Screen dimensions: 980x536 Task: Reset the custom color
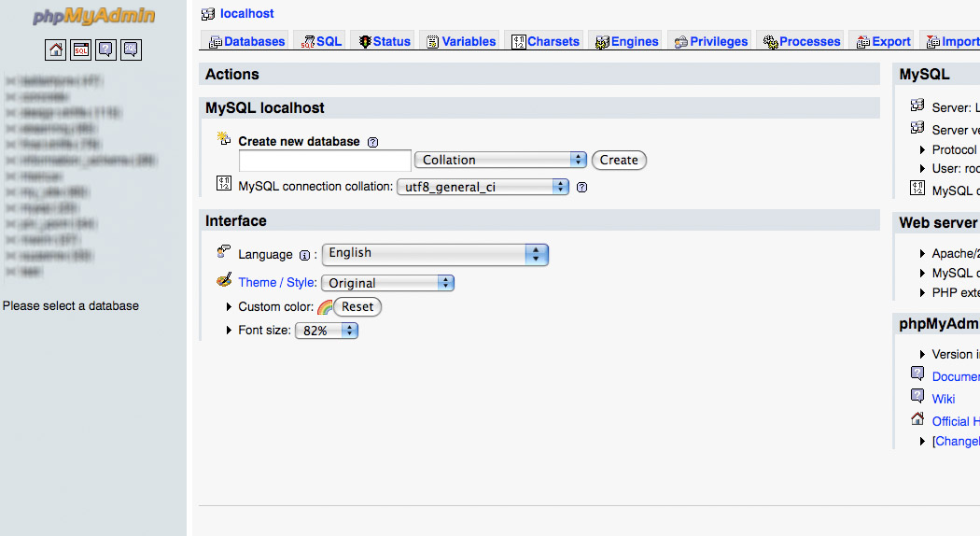(357, 307)
